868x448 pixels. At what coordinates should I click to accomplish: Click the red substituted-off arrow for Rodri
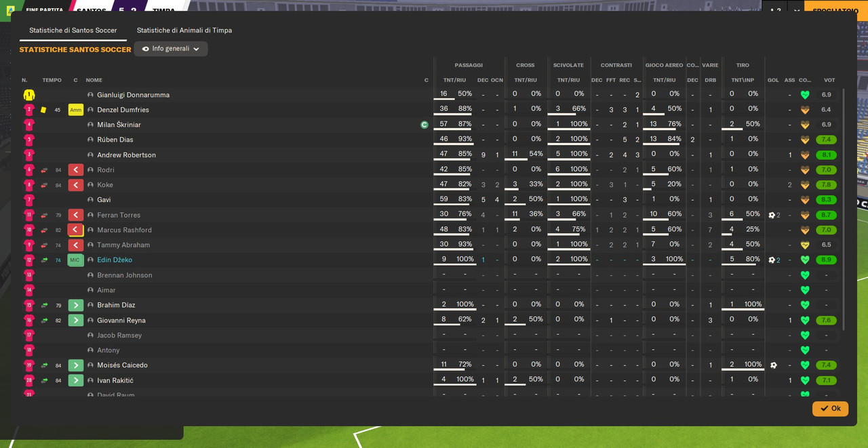coord(75,170)
